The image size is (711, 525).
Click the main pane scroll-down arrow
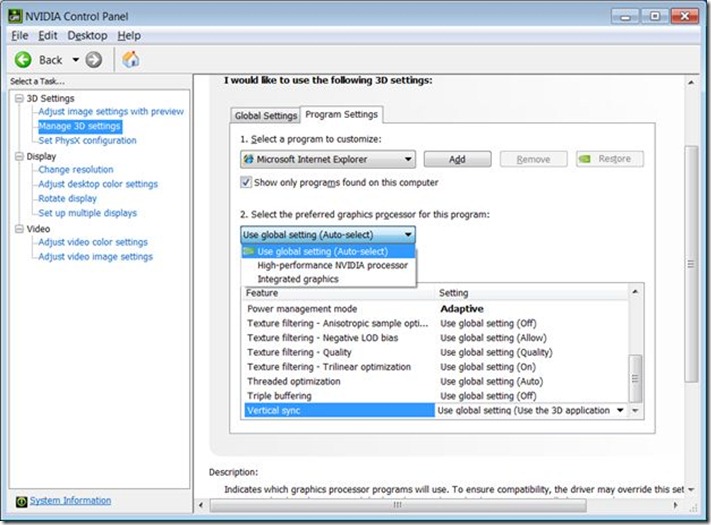tap(691, 489)
